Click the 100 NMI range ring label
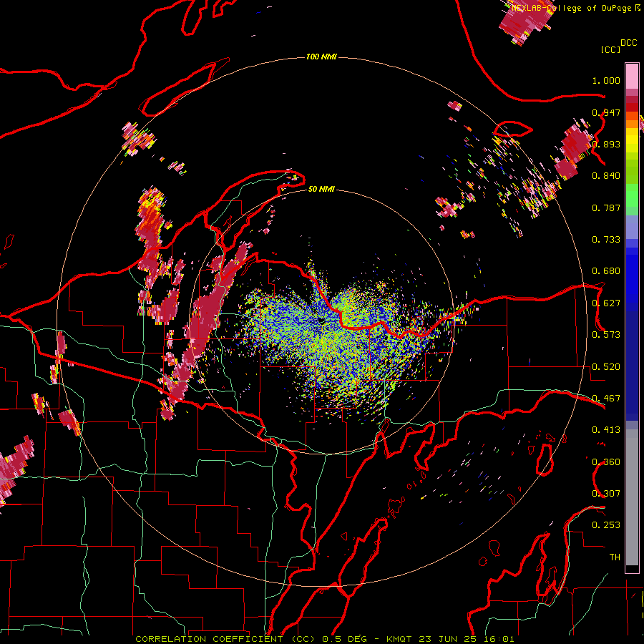The height and width of the screenshot is (644, 644). pos(321,57)
